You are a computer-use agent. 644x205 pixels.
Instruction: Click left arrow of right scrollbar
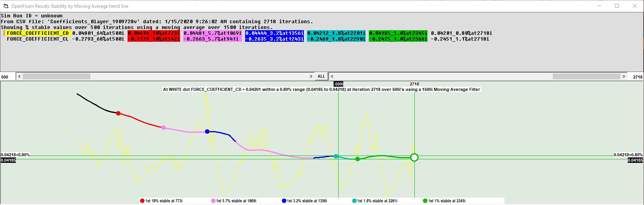point(332,77)
